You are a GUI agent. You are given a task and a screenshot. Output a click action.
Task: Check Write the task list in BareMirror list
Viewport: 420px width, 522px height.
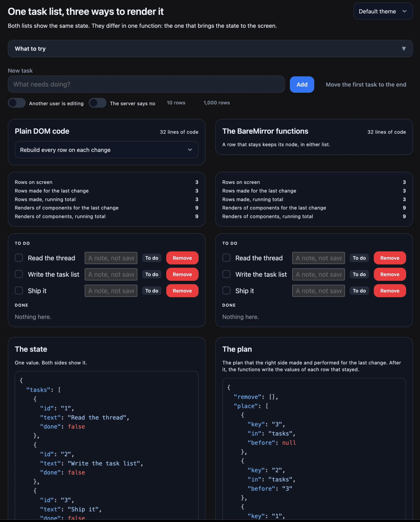(x=226, y=274)
